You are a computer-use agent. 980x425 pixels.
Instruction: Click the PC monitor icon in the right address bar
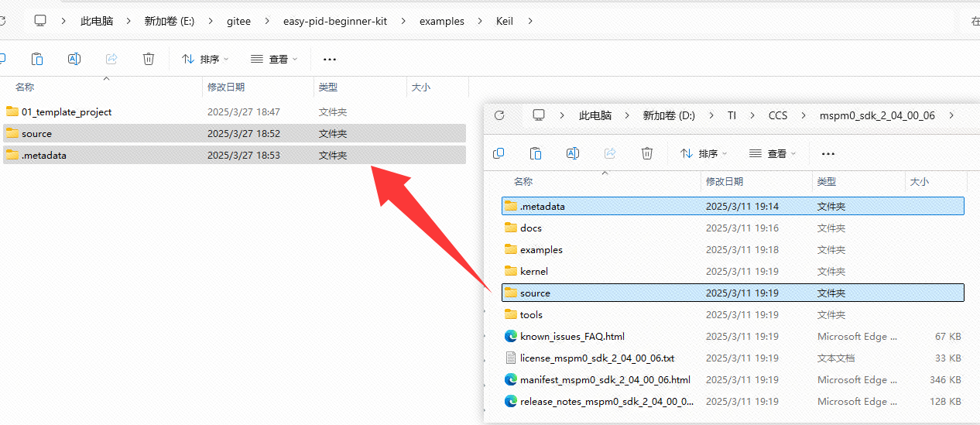point(539,115)
